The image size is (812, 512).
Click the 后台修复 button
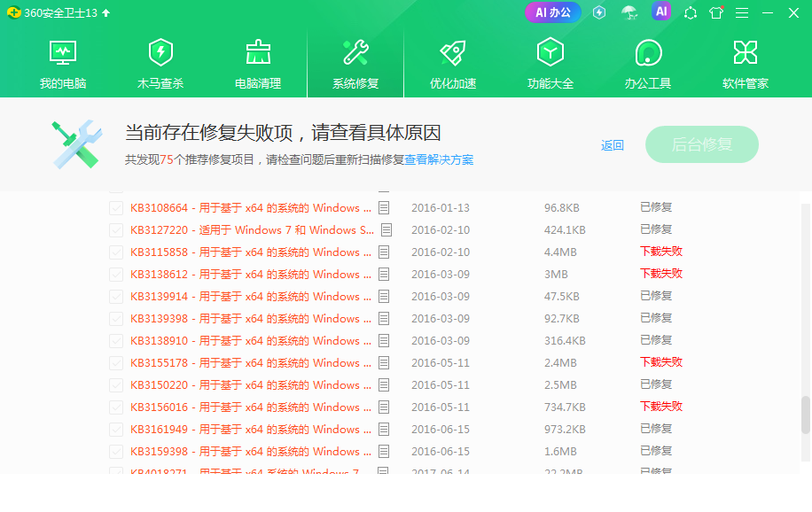(702, 144)
